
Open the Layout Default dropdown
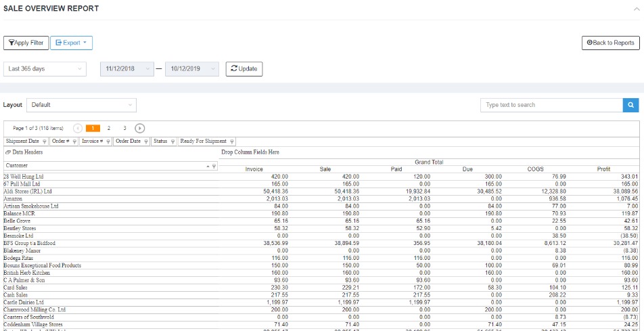(81, 105)
